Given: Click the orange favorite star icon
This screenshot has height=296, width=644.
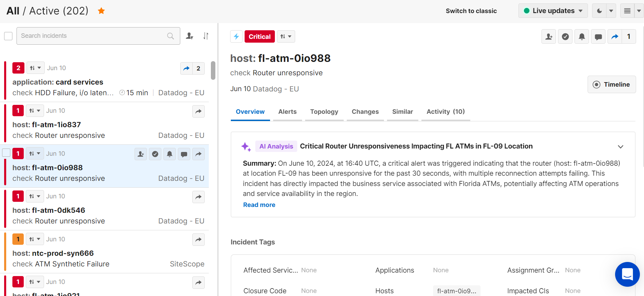Looking at the screenshot, I should [101, 11].
